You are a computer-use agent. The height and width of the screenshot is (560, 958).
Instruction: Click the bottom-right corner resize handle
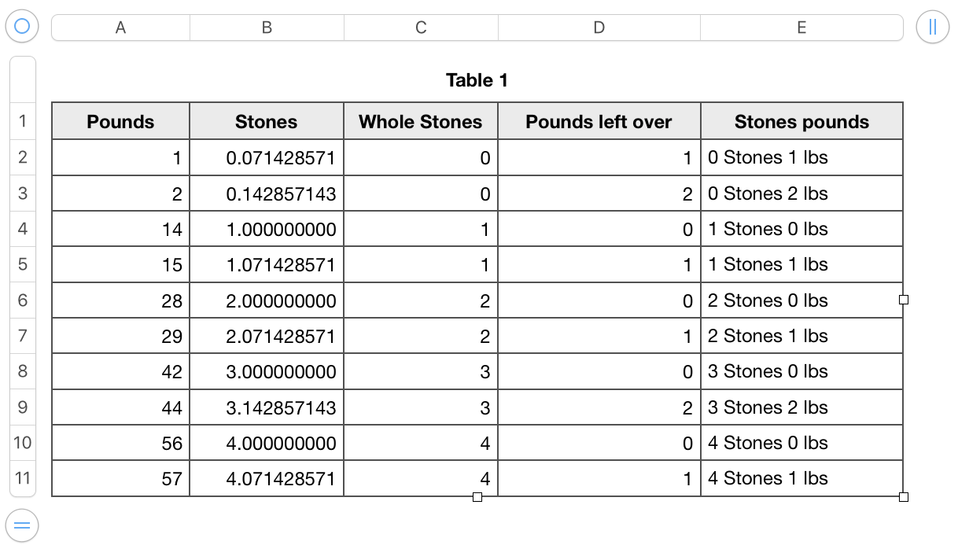coord(903,496)
